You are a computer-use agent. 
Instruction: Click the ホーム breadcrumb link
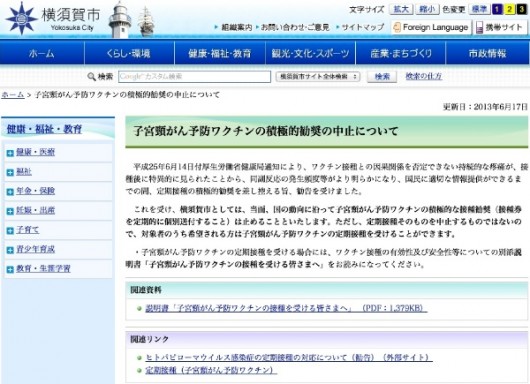[x=13, y=95]
